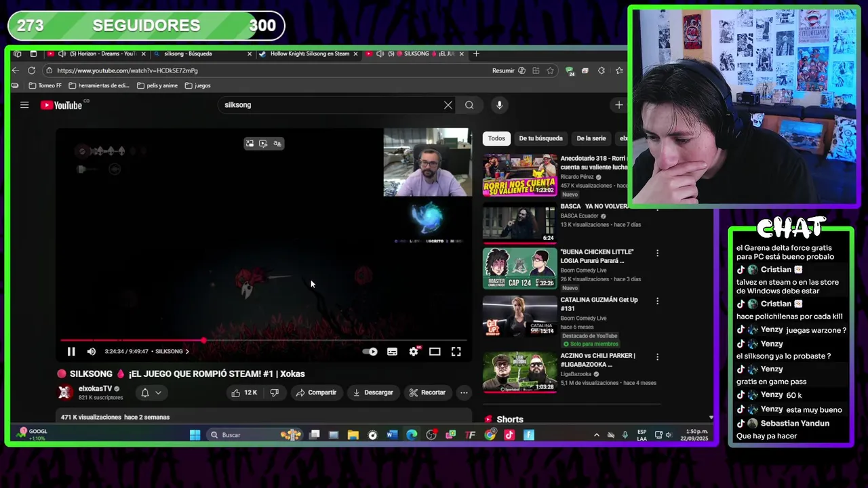Clear the silksong search text
868x488 pixels.
coord(448,105)
